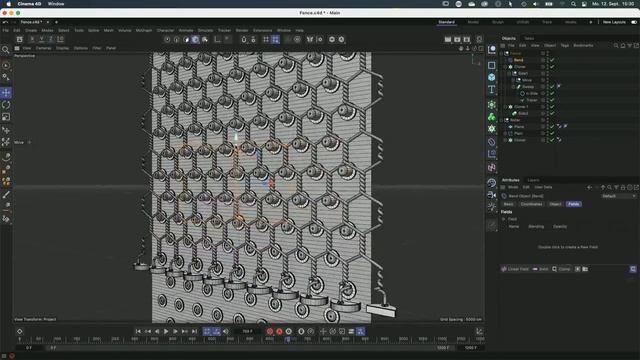Click the Solid layer button

[x=540, y=269]
